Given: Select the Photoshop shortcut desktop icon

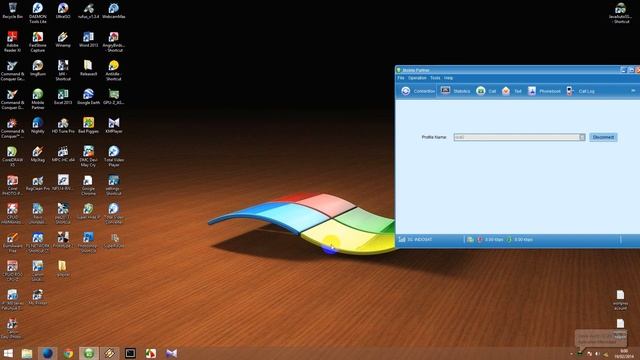Looking at the screenshot, I should pyautogui.click(x=89, y=242).
